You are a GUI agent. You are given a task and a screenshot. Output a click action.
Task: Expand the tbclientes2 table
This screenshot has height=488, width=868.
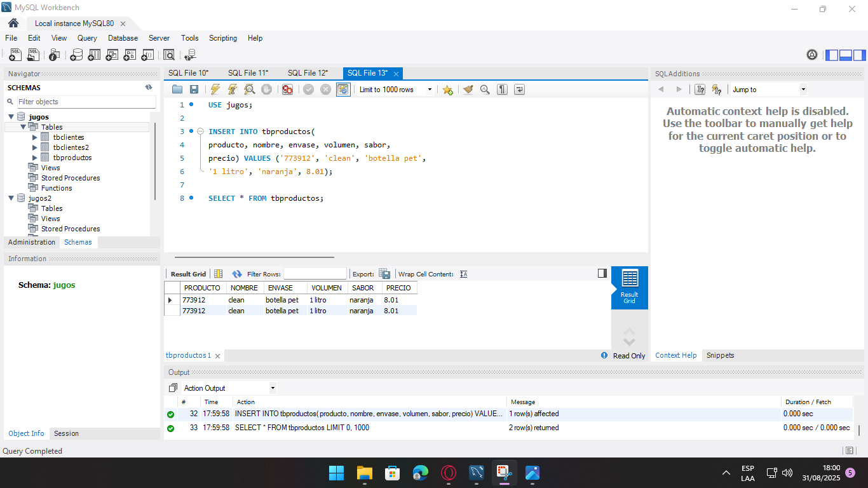[35, 147]
